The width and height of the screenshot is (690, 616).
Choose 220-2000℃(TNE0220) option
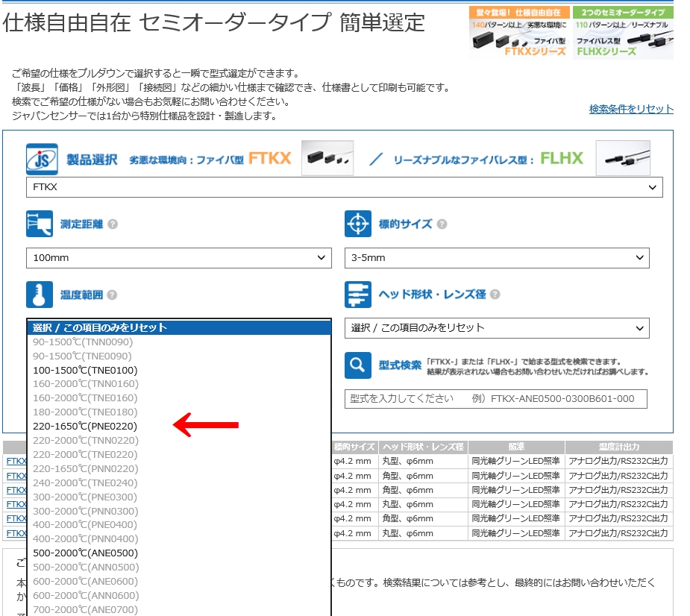click(x=179, y=454)
